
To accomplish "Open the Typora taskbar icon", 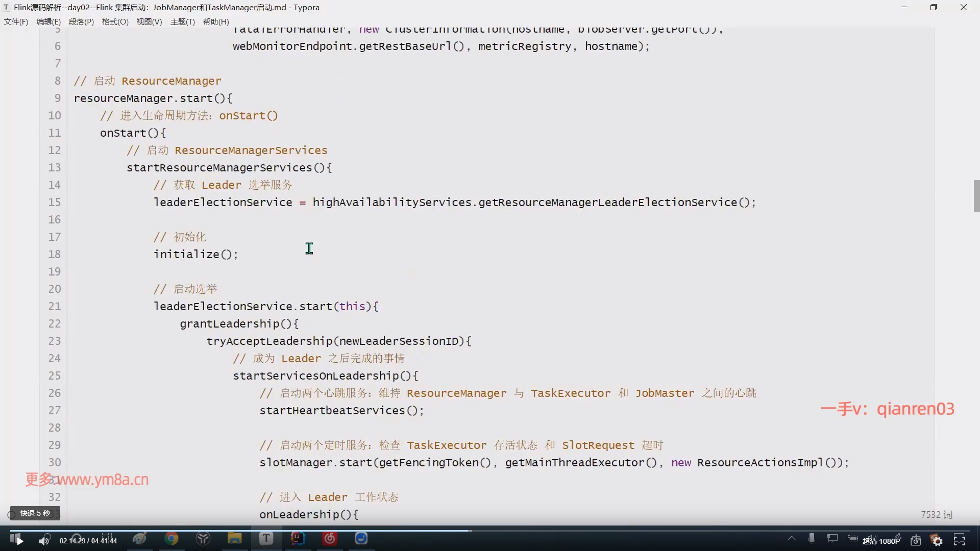I will [266, 538].
